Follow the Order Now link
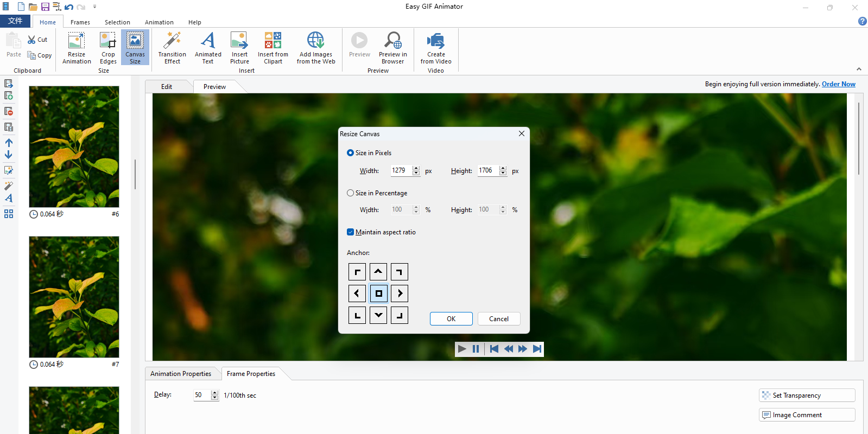 pyautogui.click(x=838, y=84)
